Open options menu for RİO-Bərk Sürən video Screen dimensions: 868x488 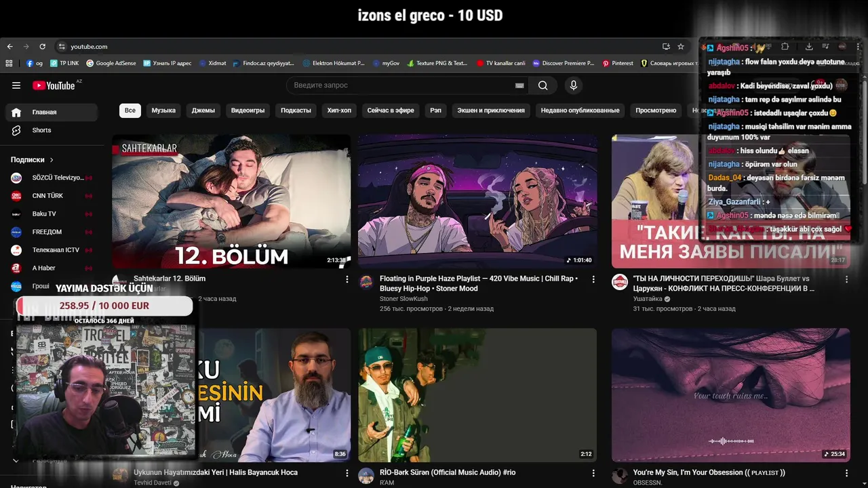593,473
